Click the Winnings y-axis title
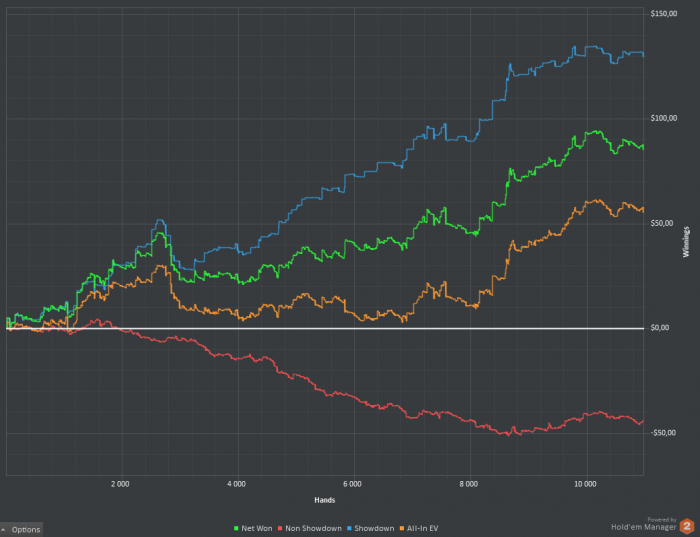 pyautogui.click(x=686, y=241)
